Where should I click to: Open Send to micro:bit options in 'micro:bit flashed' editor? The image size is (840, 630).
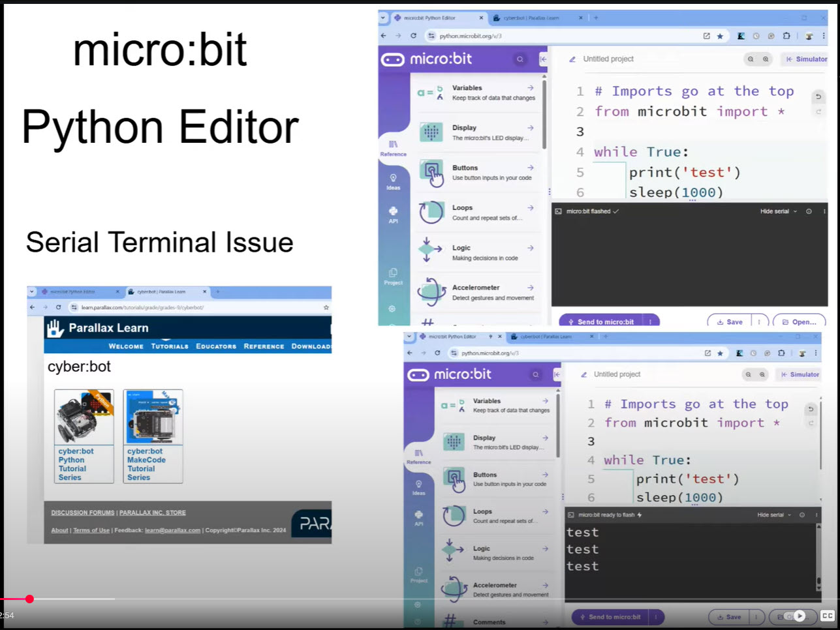(x=650, y=322)
